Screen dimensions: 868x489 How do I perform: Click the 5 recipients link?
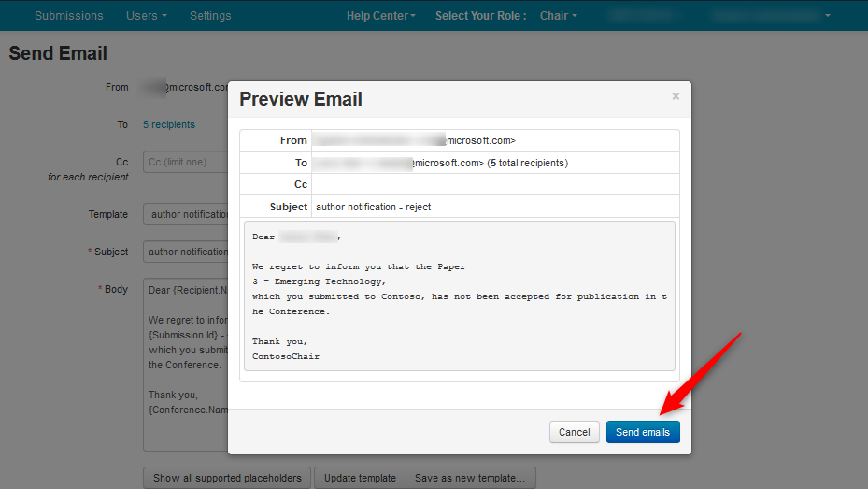pyautogui.click(x=169, y=124)
